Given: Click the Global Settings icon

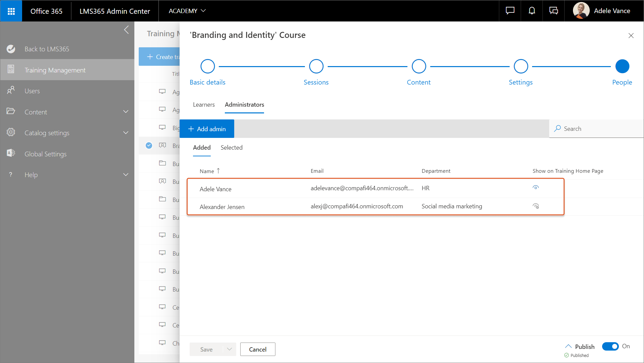Looking at the screenshot, I should click(x=11, y=153).
